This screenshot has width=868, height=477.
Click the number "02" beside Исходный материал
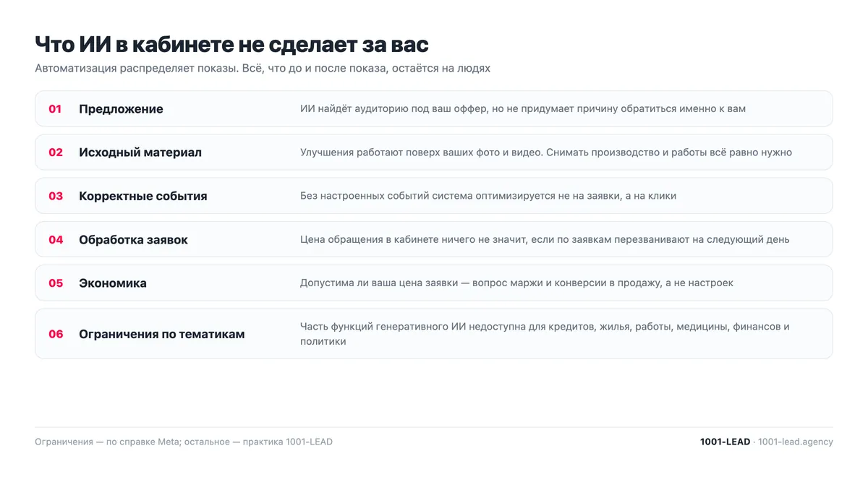[56, 152]
